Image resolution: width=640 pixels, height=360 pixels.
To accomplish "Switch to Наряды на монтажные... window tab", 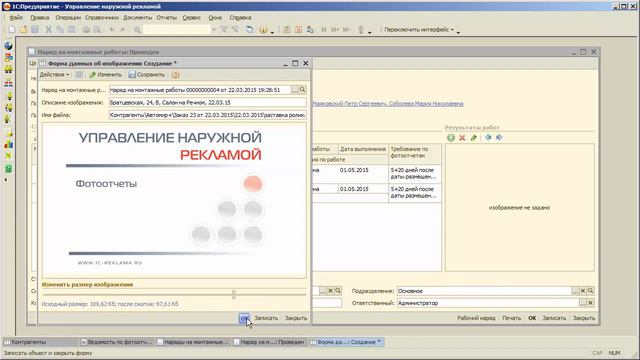I will (193, 342).
